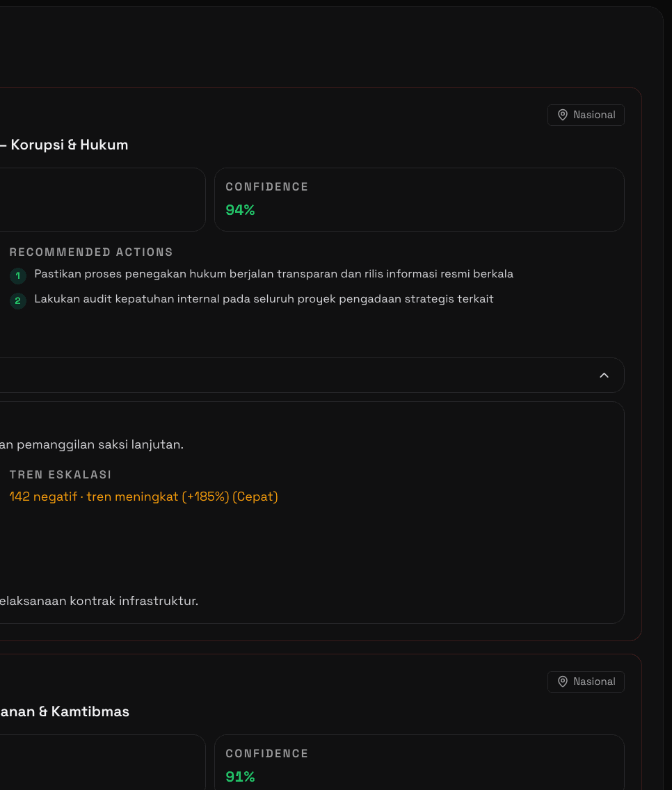The width and height of the screenshot is (672, 790).
Task: Click the Nasional location badge on Korupsi & Hukum card
Action: coord(586,115)
